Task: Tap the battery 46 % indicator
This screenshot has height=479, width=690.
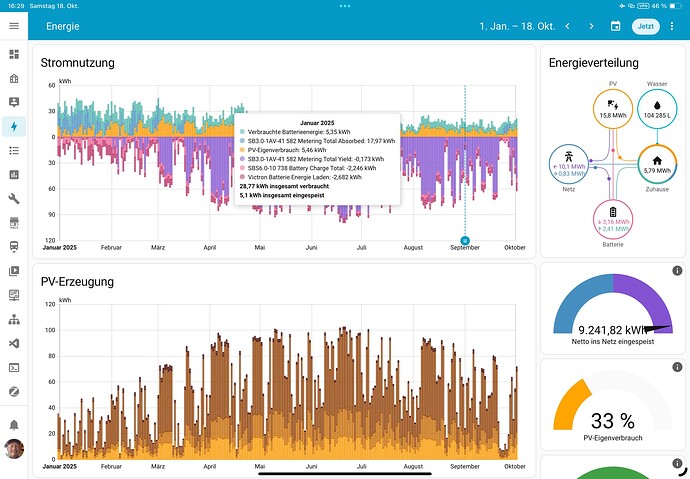Action: [667, 6]
